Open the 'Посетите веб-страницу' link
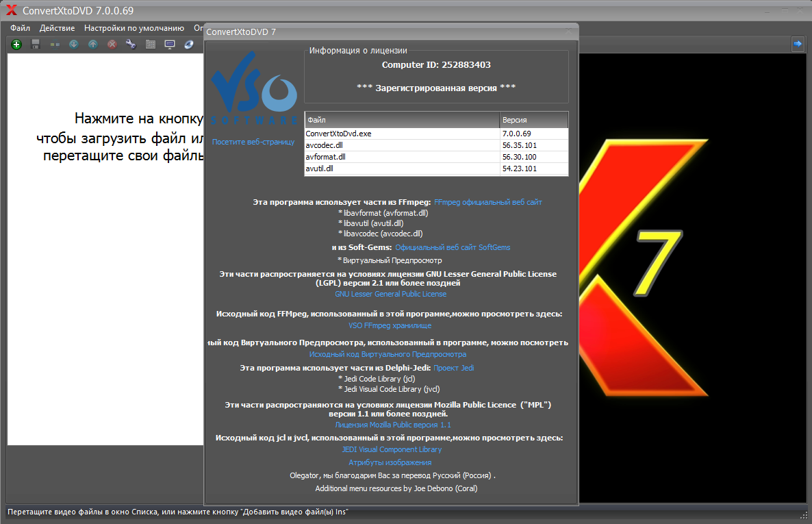The height and width of the screenshot is (524, 812). click(x=253, y=142)
